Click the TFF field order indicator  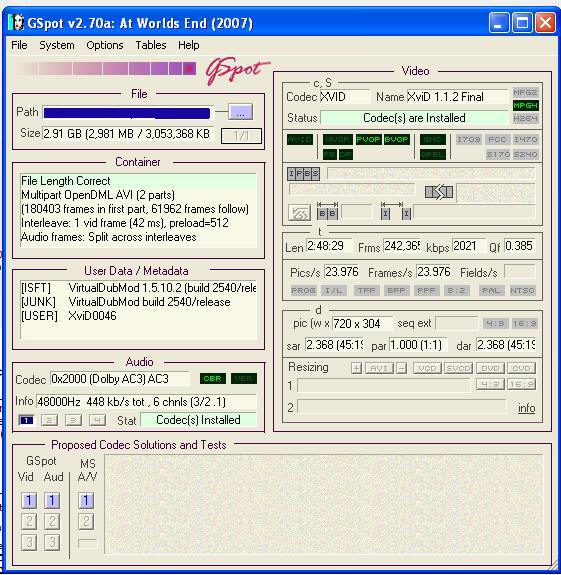[366, 290]
